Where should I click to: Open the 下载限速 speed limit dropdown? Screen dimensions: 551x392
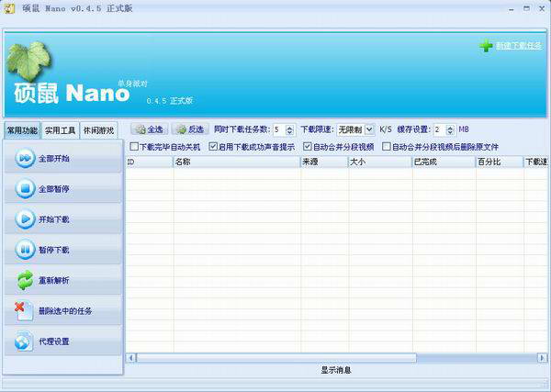click(x=369, y=129)
